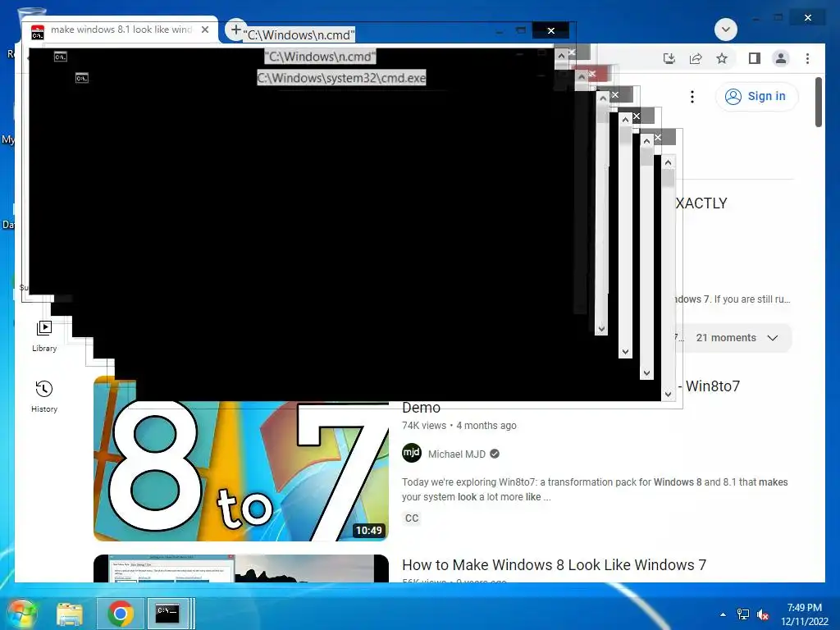Open the network tray icon
This screenshot has width=840, height=630.
tap(742, 614)
